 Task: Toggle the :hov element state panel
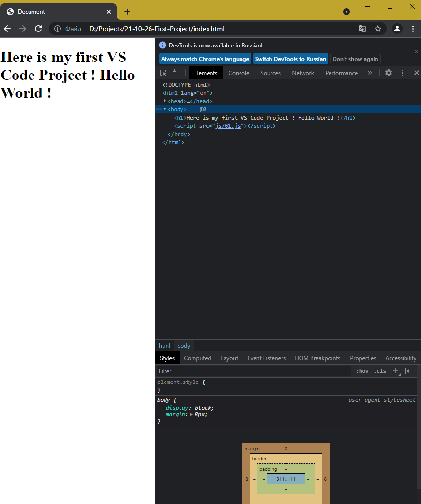point(362,371)
